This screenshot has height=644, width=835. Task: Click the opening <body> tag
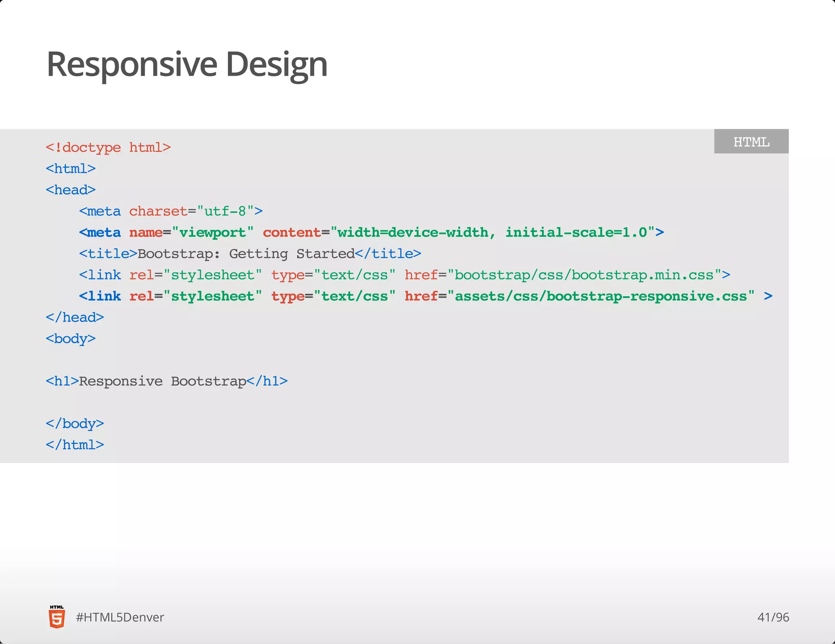pos(71,339)
